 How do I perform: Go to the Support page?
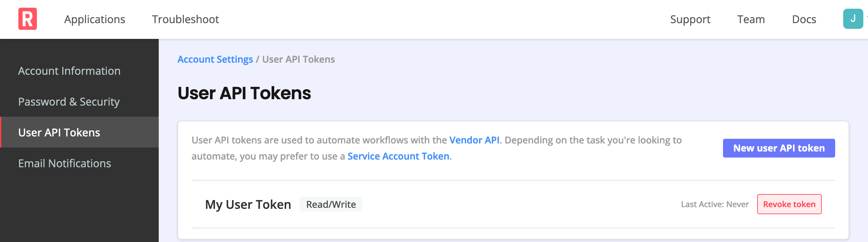coord(691,19)
